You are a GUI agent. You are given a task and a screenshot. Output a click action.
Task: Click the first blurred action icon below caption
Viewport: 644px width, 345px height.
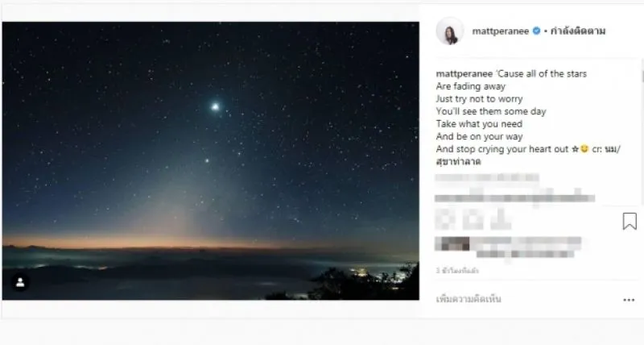click(445, 218)
